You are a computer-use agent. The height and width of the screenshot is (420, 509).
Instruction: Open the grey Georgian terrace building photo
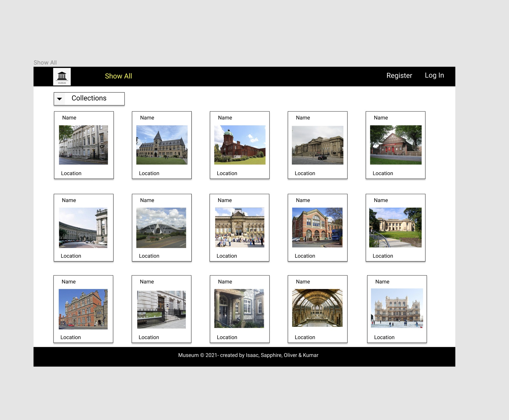[x=83, y=145]
